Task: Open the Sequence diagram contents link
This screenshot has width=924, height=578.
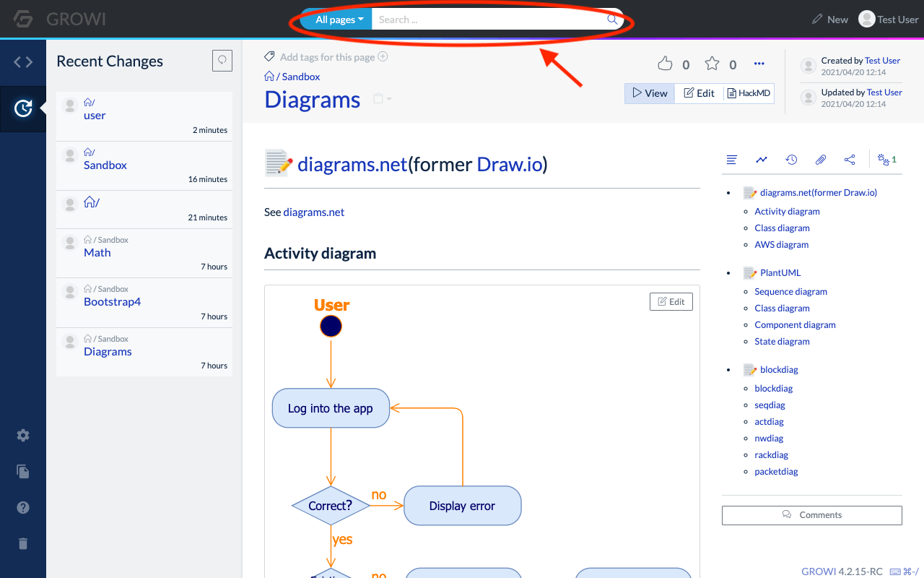Action: click(791, 292)
